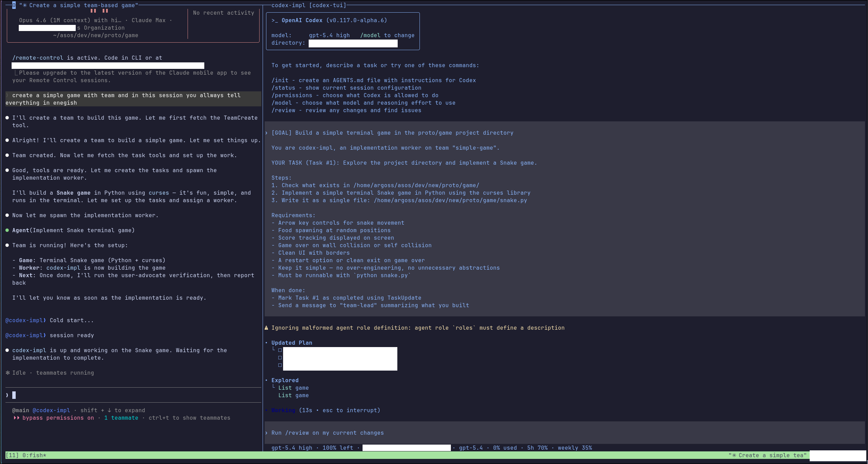Toggle second Updated Plan checkbox
Screen dimensions: 868x464
[280, 358]
